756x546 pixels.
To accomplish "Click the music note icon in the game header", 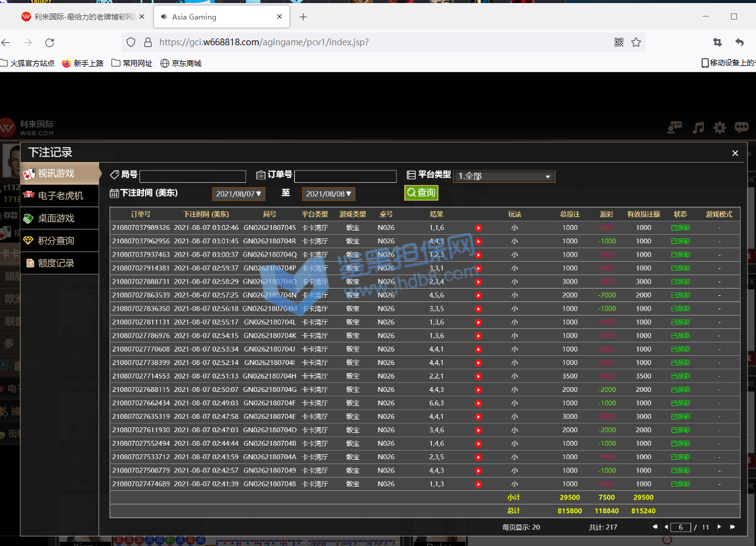I will (x=698, y=127).
